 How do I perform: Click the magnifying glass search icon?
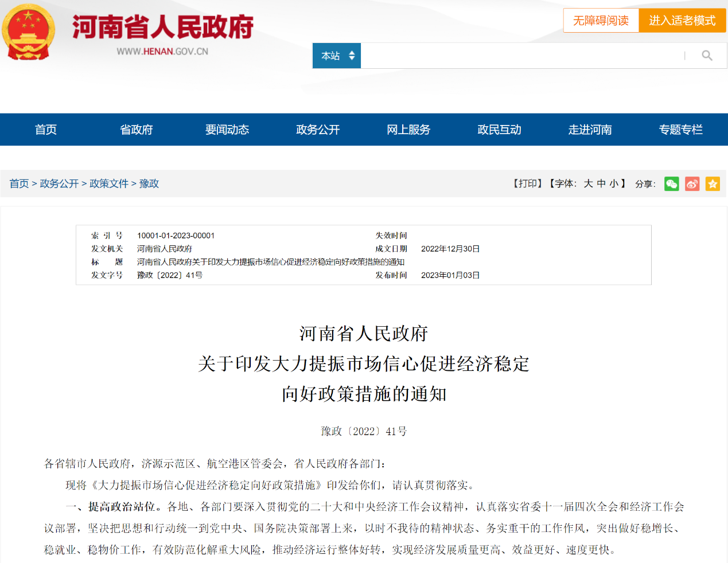(x=707, y=56)
